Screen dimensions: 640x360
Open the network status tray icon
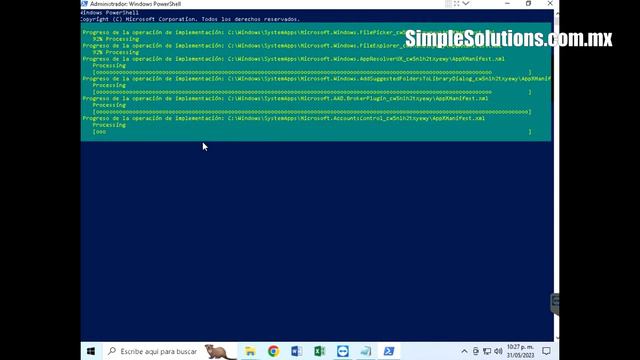pyautogui.click(x=487, y=351)
